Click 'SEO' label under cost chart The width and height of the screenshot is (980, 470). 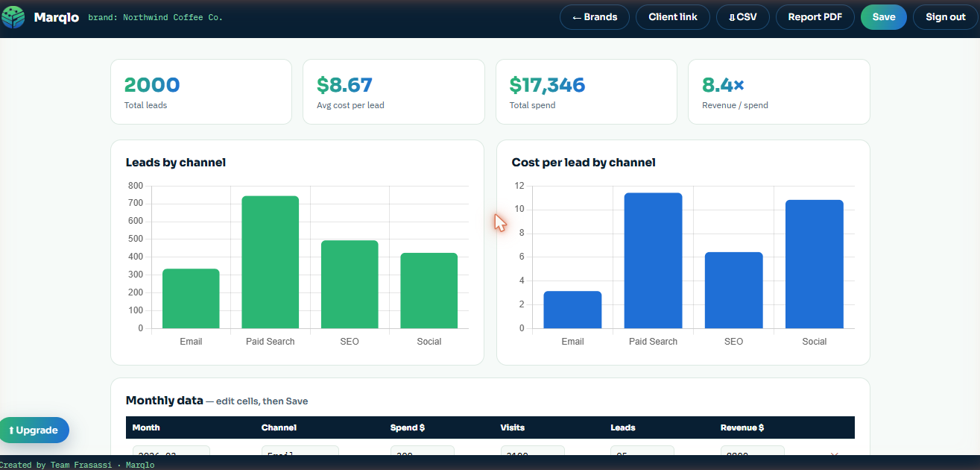[x=734, y=342]
